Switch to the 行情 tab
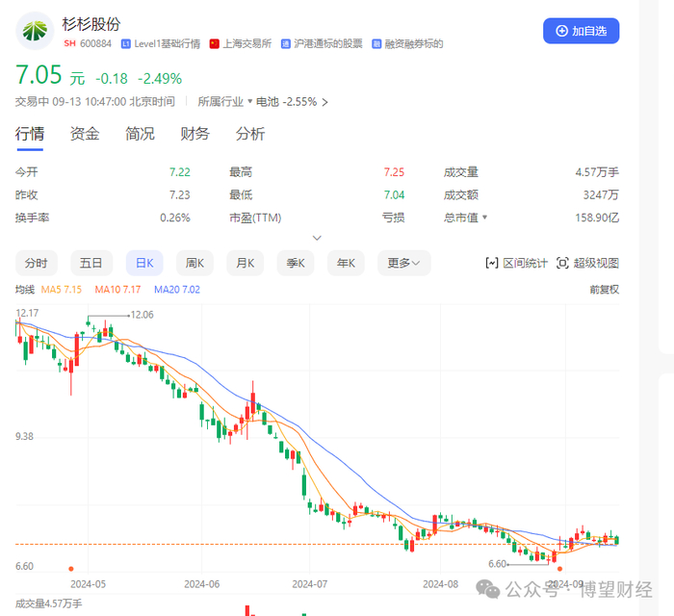 point(30,134)
